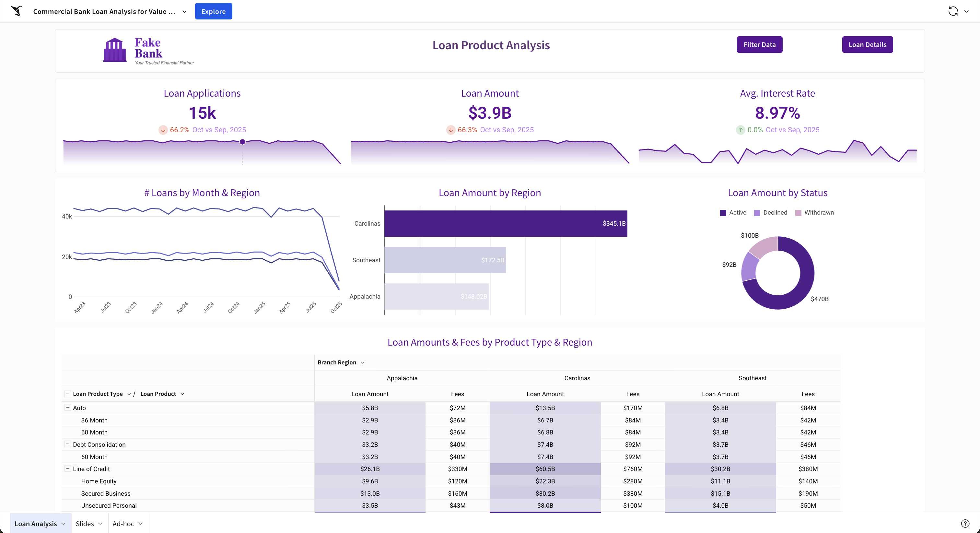Click the Explore button
This screenshot has height=533, width=980.
pos(214,11)
